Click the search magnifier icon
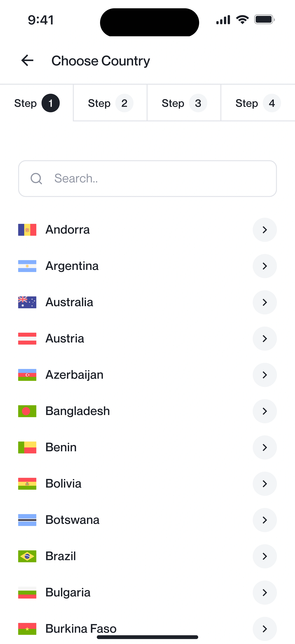Viewport: 295px width, 644px height. [36, 178]
